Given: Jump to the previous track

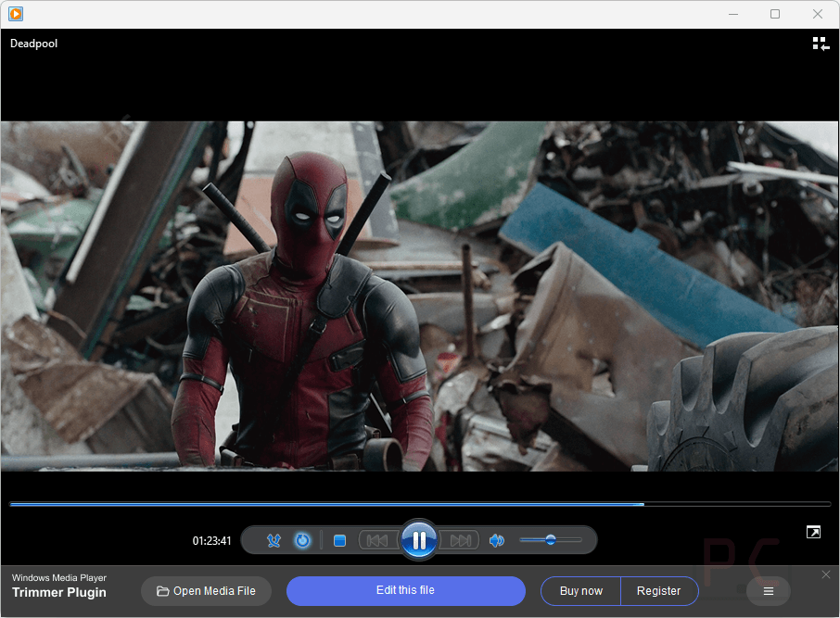Looking at the screenshot, I should pyautogui.click(x=377, y=540).
